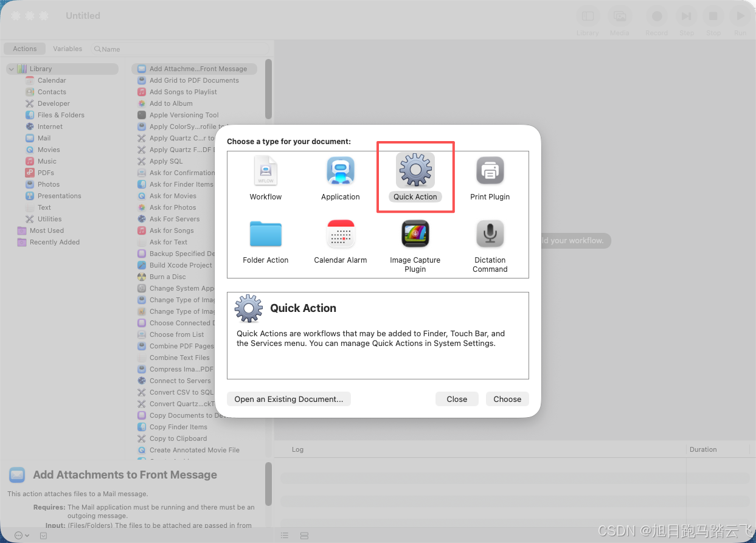Select the Ask for Songs action
The width and height of the screenshot is (756, 543).
click(x=172, y=230)
